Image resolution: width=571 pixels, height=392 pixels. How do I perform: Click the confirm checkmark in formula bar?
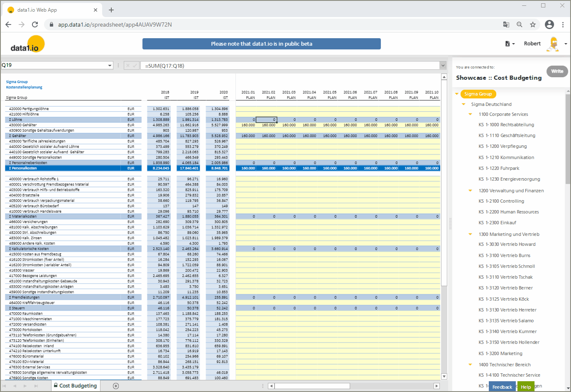tap(135, 66)
